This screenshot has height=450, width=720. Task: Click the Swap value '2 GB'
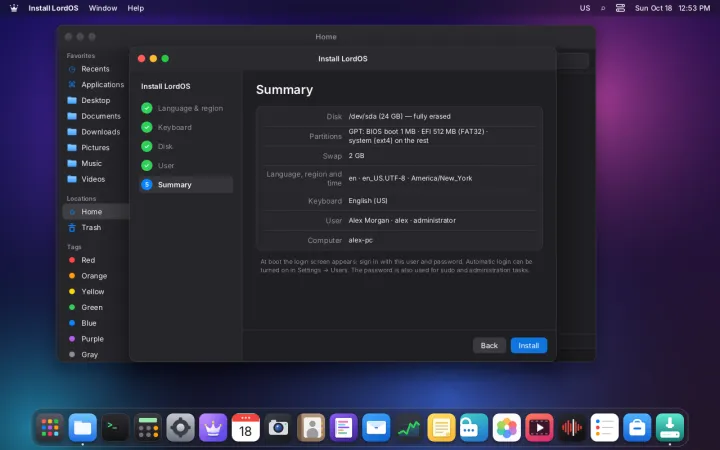(x=356, y=156)
